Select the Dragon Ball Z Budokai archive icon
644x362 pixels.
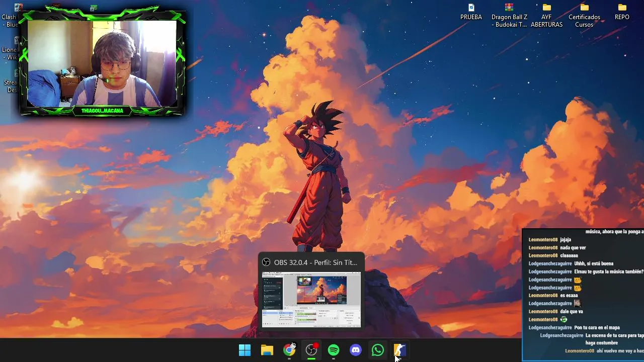pos(509,16)
